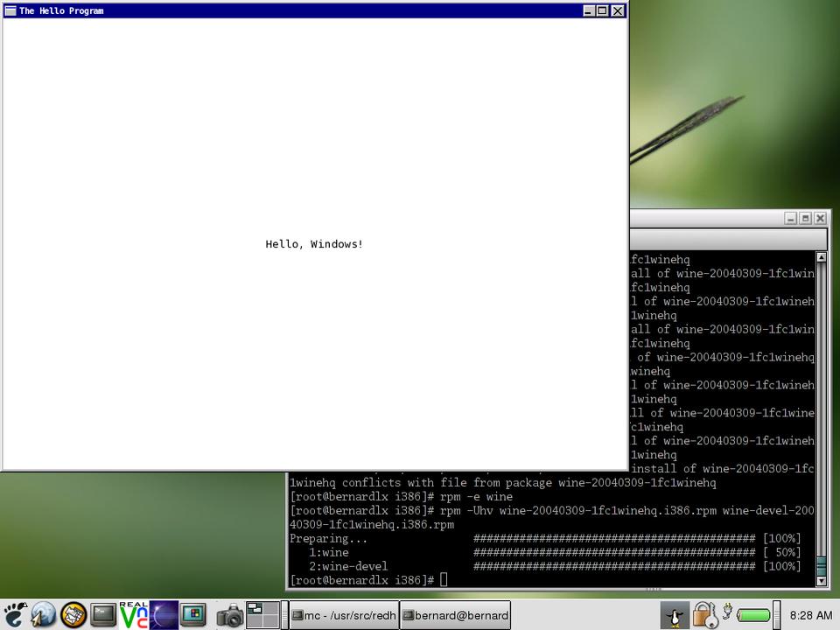Open the terminal launcher in the panel
Viewport: 840px width, 630px height.
pos(103,615)
